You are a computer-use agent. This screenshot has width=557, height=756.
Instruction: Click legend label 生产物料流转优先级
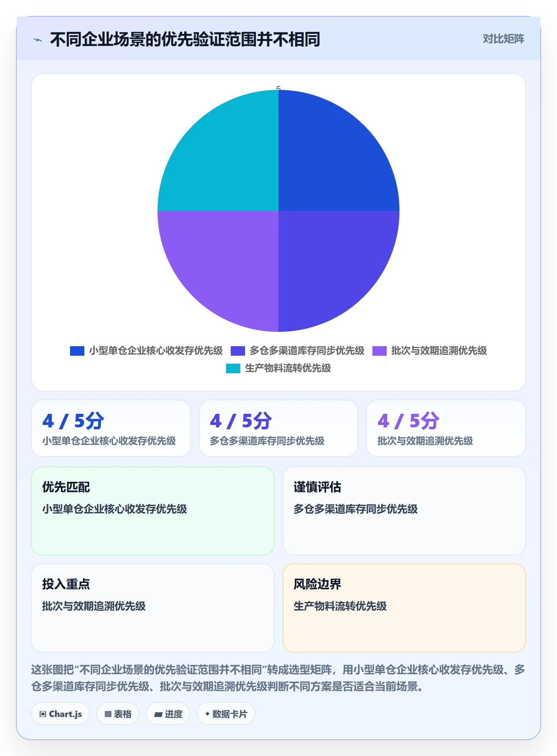click(288, 368)
